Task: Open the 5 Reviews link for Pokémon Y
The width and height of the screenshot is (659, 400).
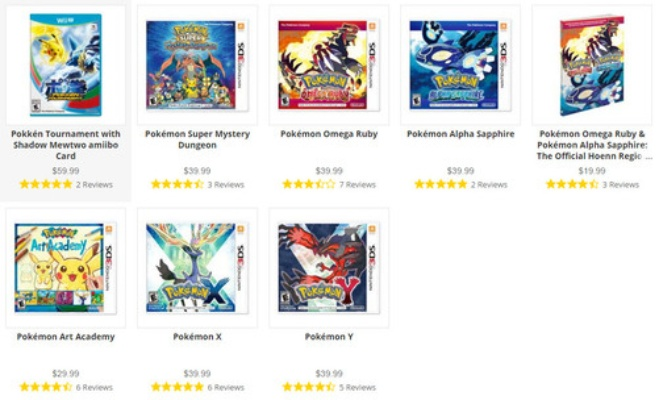Action: click(x=357, y=387)
